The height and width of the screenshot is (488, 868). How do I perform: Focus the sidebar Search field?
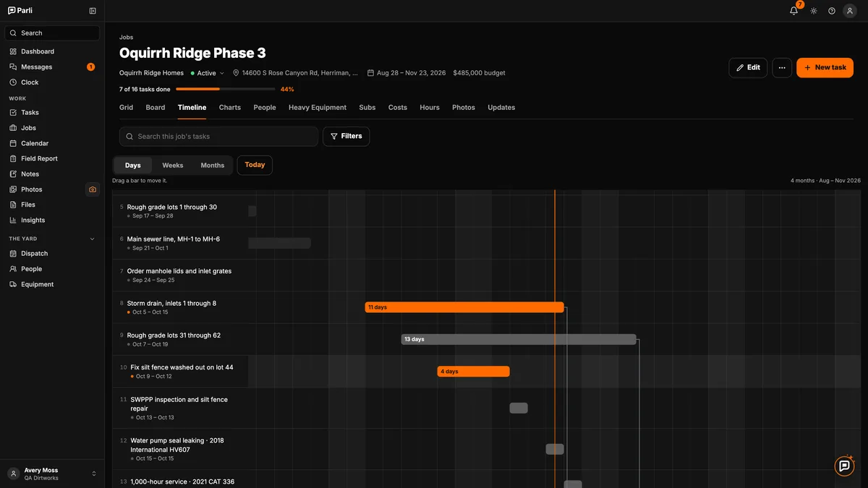pos(52,33)
